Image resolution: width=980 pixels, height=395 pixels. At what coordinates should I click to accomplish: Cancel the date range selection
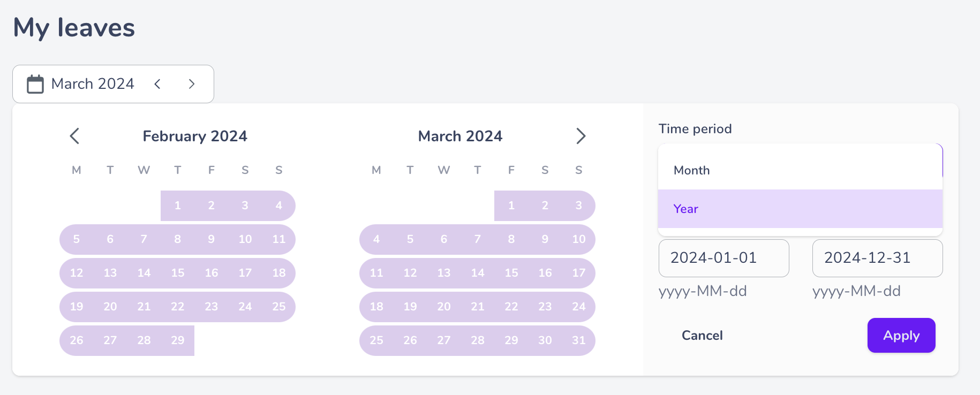pyautogui.click(x=702, y=335)
